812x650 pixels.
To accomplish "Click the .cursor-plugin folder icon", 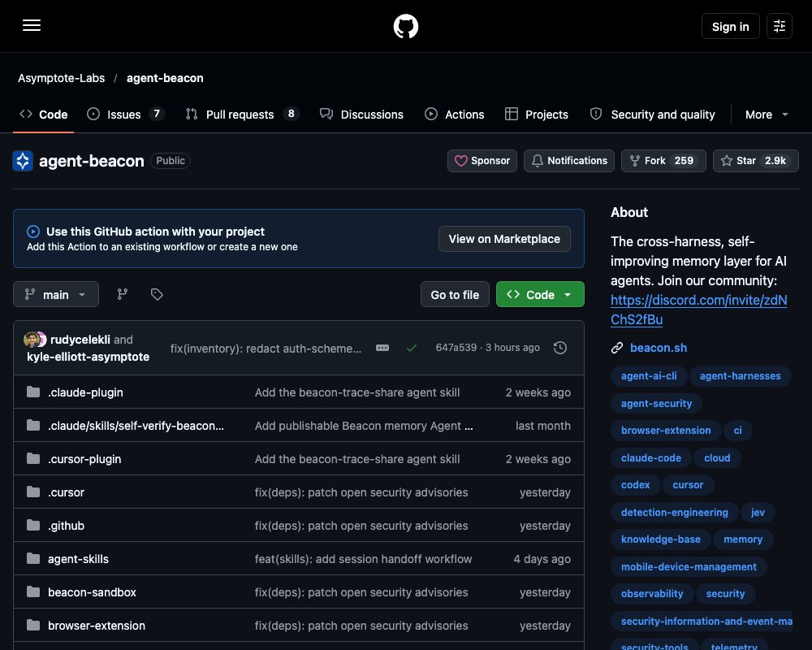I will point(33,459).
